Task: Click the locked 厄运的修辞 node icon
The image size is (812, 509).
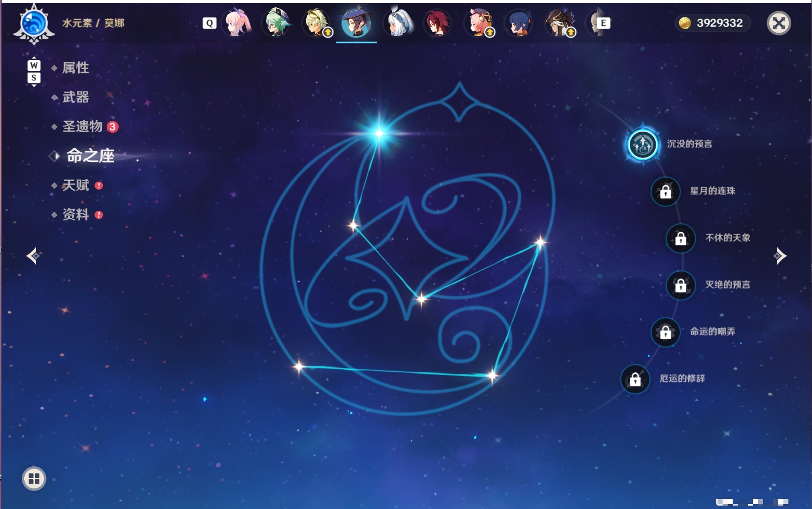Action: [x=635, y=379]
